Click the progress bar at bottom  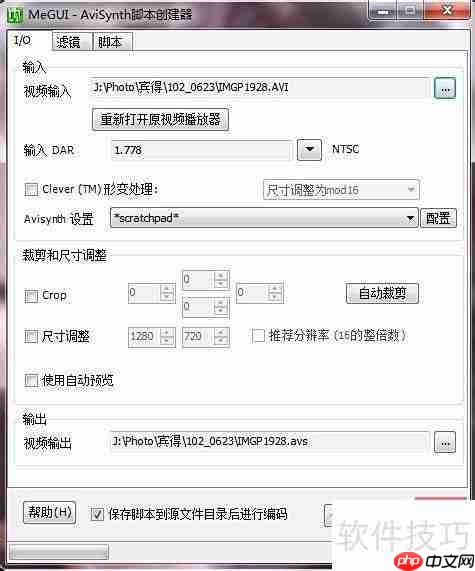coord(59,552)
